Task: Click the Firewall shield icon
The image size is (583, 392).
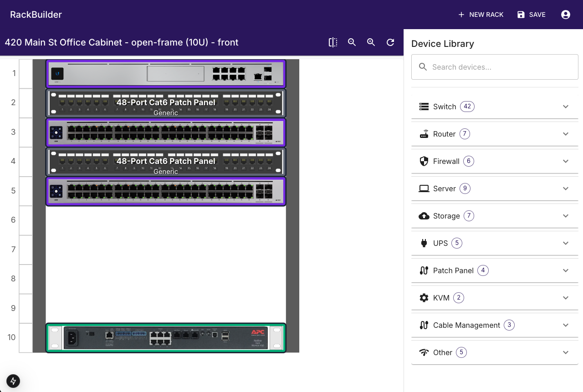Action: 424,161
